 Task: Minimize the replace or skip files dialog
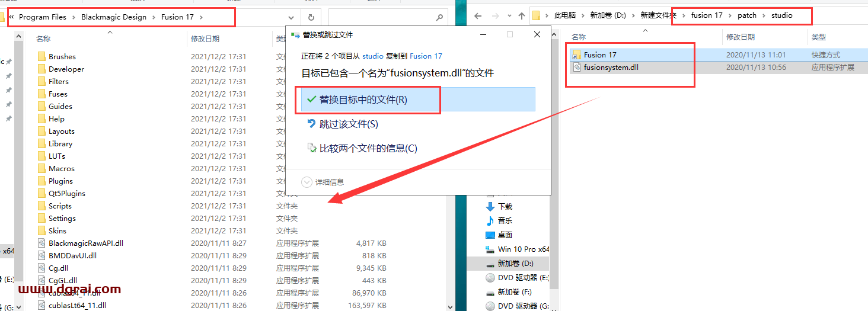click(483, 35)
